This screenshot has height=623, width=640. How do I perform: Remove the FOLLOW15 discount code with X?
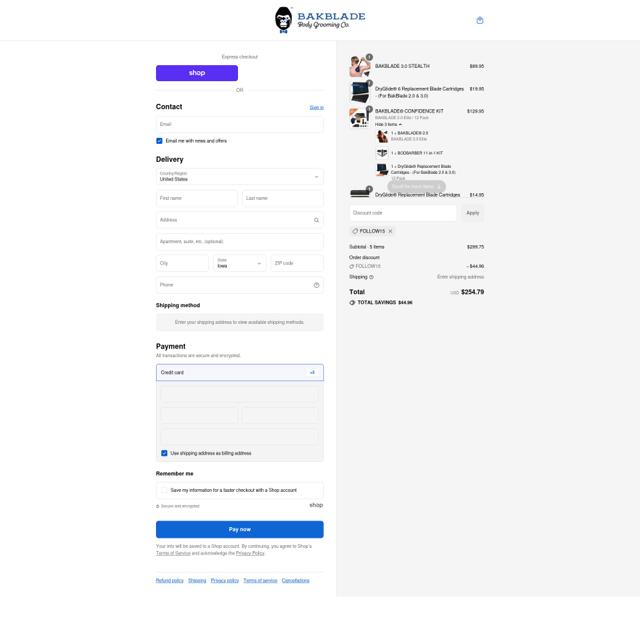click(x=390, y=231)
